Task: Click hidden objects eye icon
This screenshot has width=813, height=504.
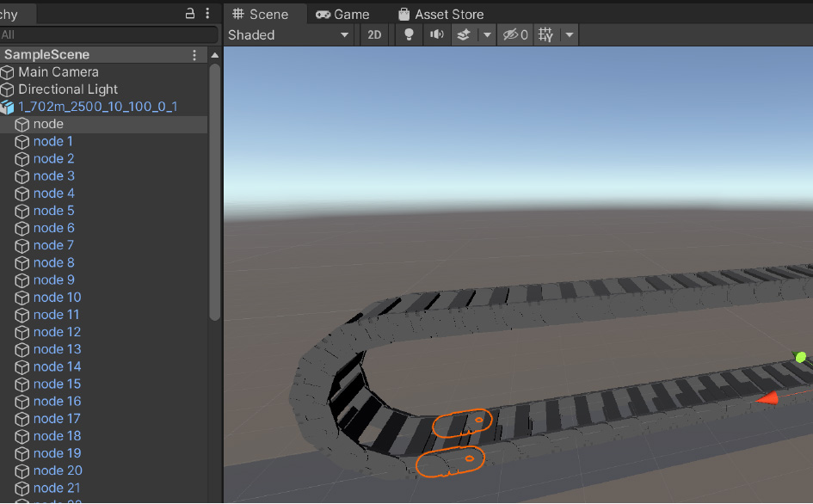Action: pyautogui.click(x=515, y=34)
